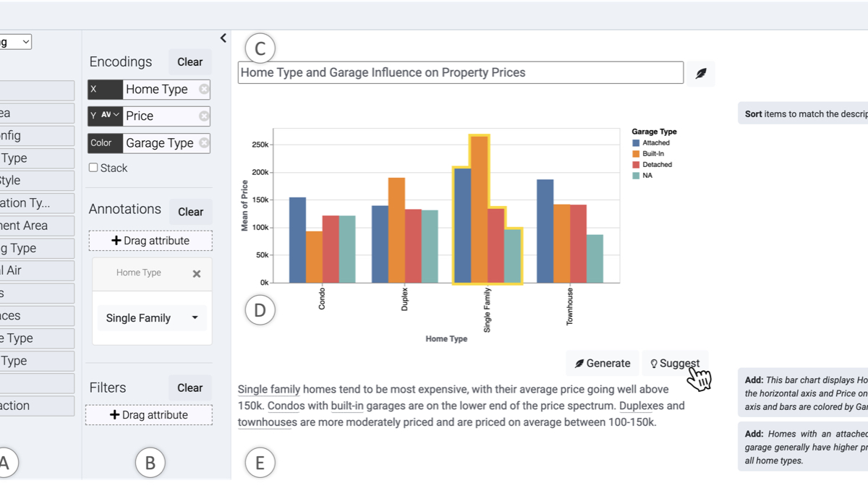The image size is (868, 488).
Task: Click the Drag attribute box under Filters
Action: pos(149,415)
